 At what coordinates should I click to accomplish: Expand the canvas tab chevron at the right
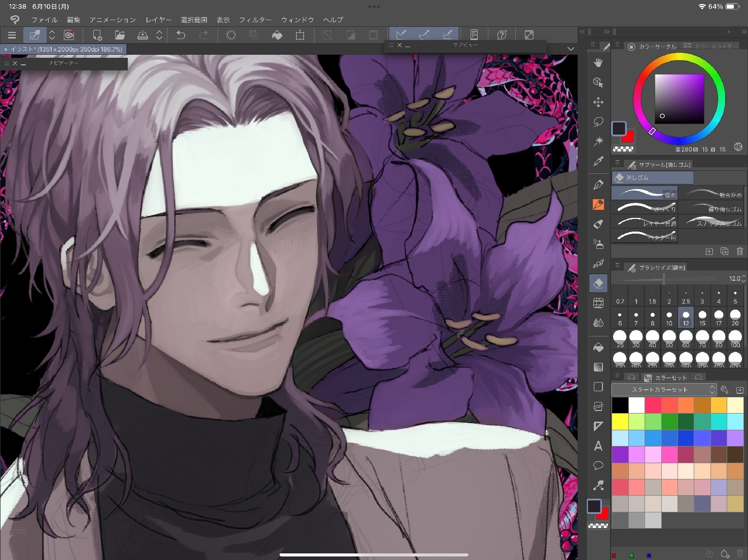pos(571,49)
